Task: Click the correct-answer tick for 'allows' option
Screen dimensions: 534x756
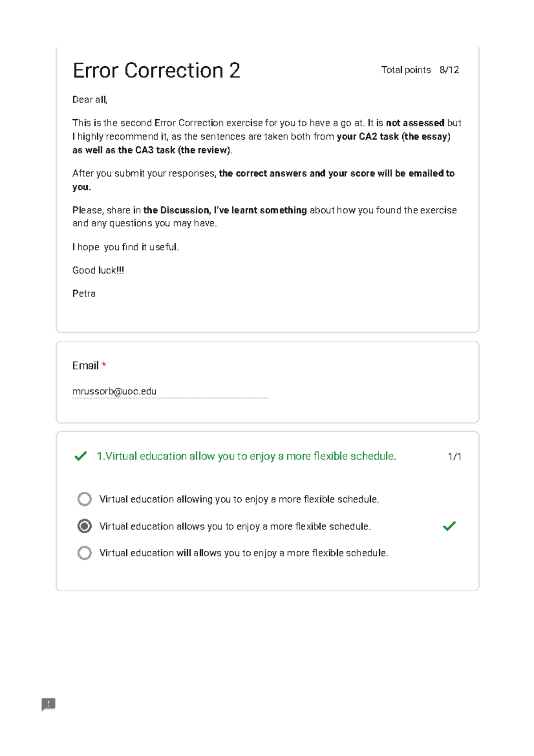Action: point(449,526)
